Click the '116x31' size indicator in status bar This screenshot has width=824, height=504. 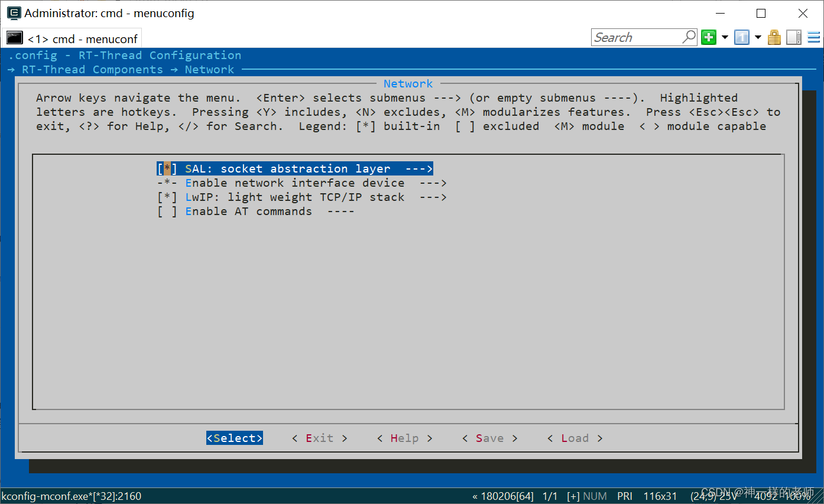[660, 496]
